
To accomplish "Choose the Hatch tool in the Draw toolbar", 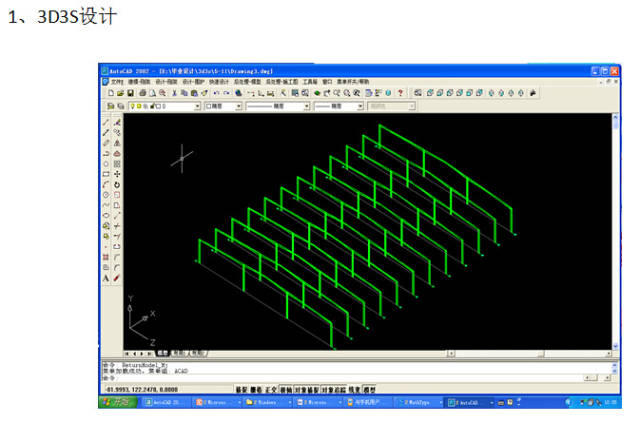I will [106, 257].
